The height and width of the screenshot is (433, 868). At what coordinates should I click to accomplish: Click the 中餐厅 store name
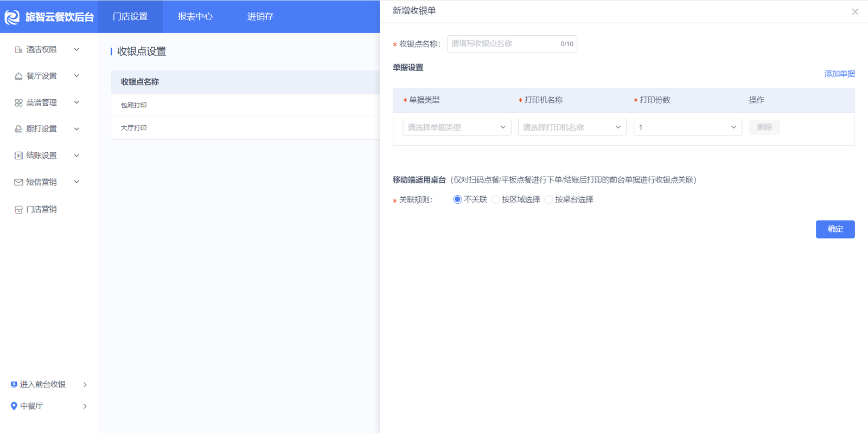point(31,406)
